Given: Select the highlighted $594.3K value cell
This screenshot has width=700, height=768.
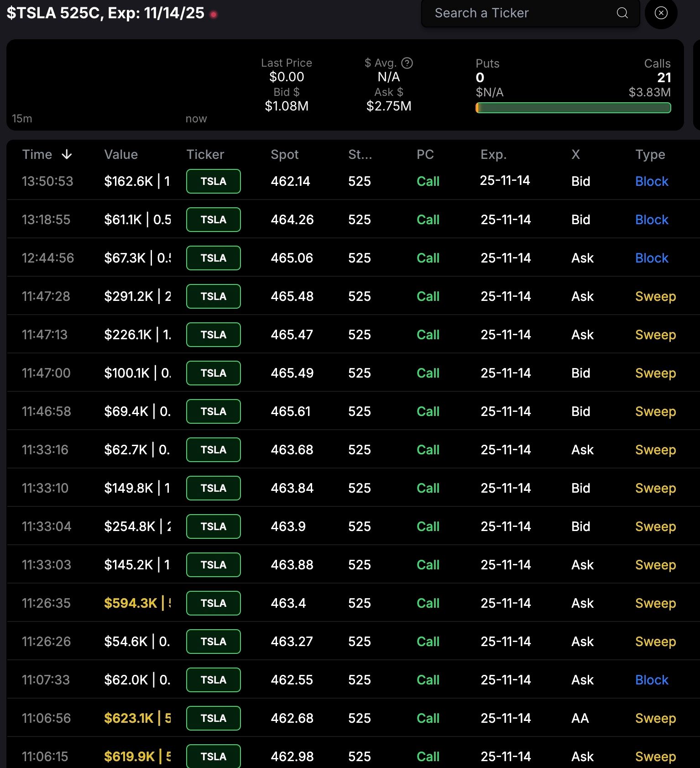Looking at the screenshot, I should pyautogui.click(x=137, y=603).
